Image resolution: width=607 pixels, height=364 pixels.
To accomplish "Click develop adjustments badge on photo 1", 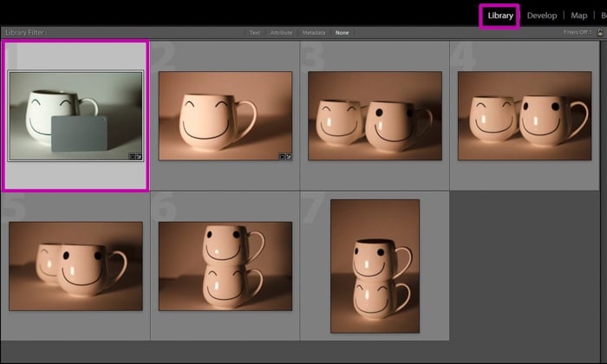I will pyautogui.click(x=139, y=157).
